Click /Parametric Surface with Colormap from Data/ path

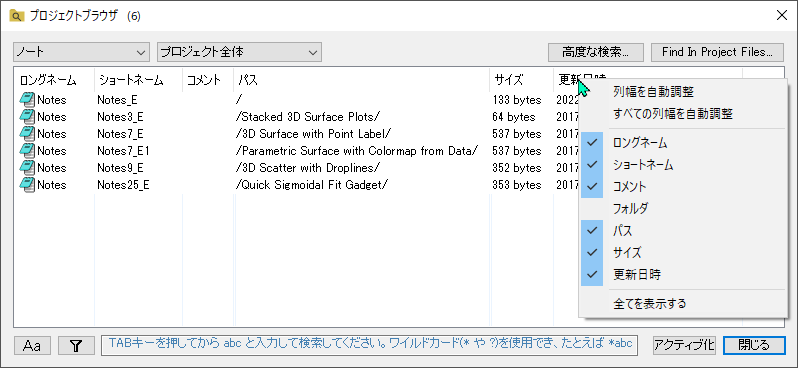[x=357, y=151]
